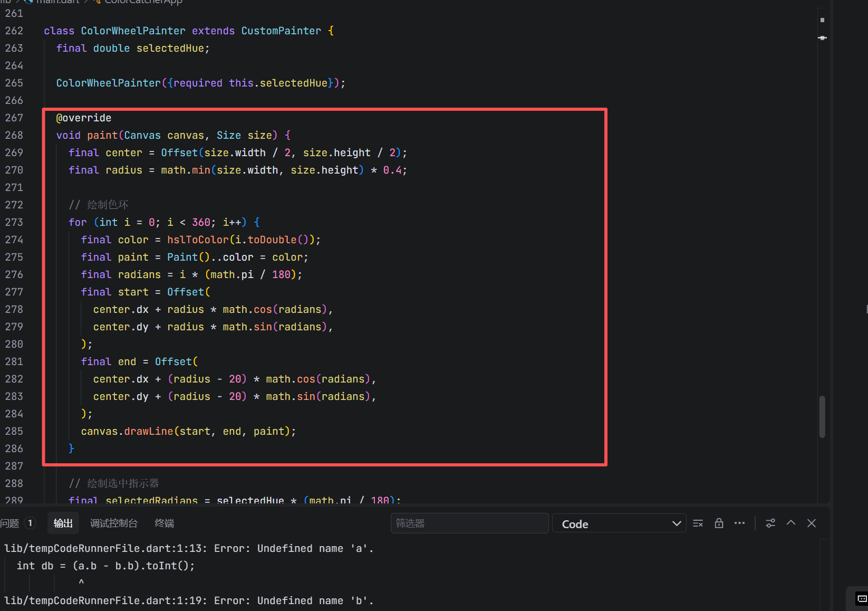Open the output panel more actions menu
The height and width of the screenshot is (611, 868).
(x=740, y=523)
